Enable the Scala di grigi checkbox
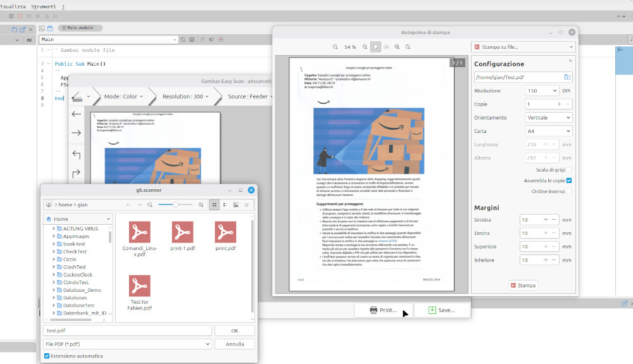633x364 pixels. click(568, 170)
